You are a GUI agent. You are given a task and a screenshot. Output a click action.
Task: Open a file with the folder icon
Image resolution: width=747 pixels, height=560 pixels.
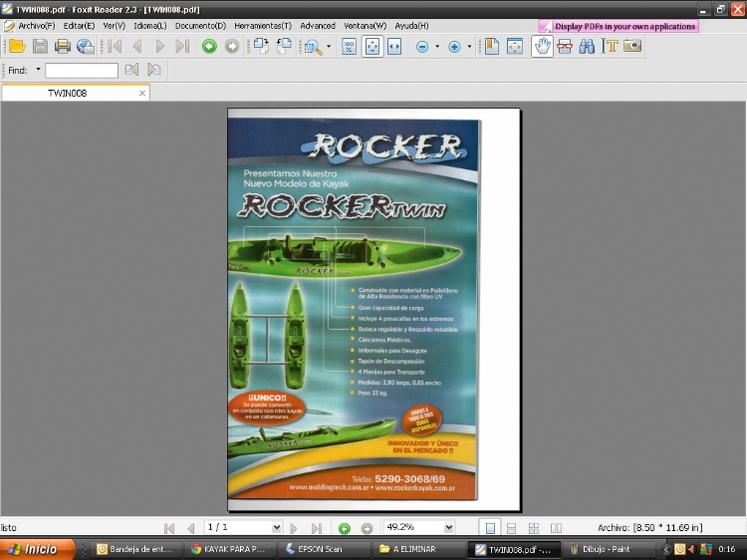pos(17,46)
